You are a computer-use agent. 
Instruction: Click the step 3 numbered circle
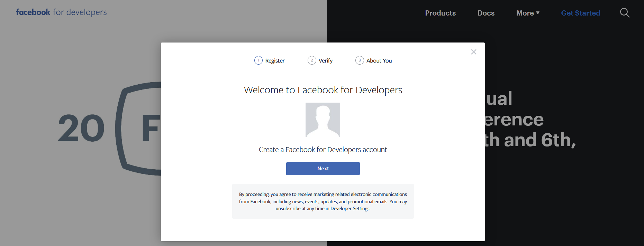pos(359,60)
